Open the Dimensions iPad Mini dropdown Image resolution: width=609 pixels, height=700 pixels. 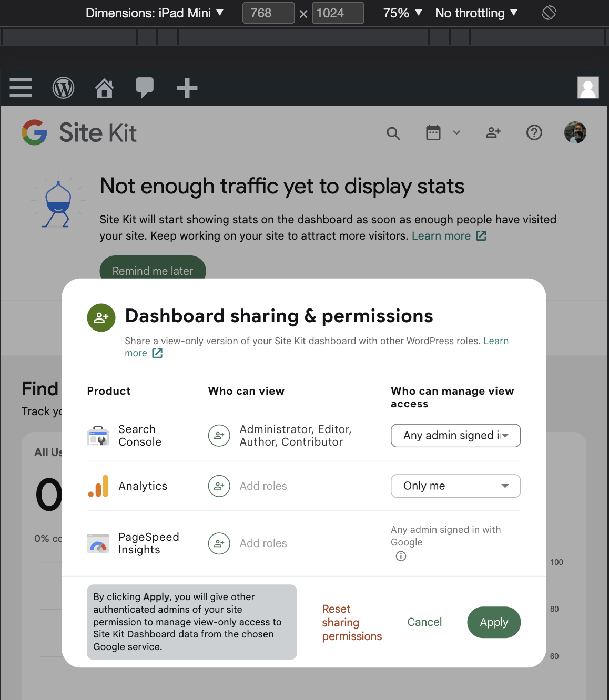155,13
